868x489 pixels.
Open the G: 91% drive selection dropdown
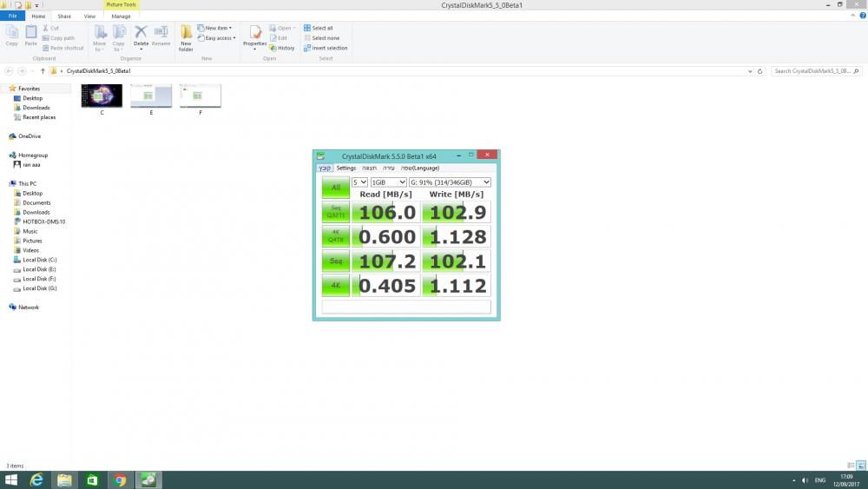click(450, 182)
